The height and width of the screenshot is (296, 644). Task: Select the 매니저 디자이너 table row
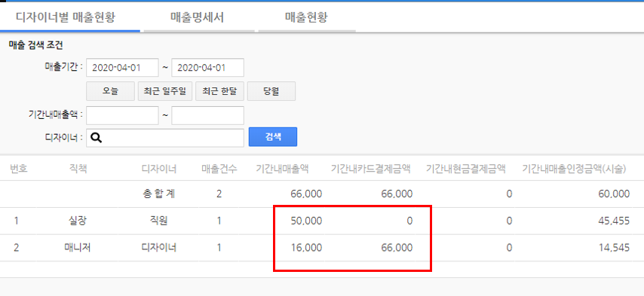pos(322,248)
